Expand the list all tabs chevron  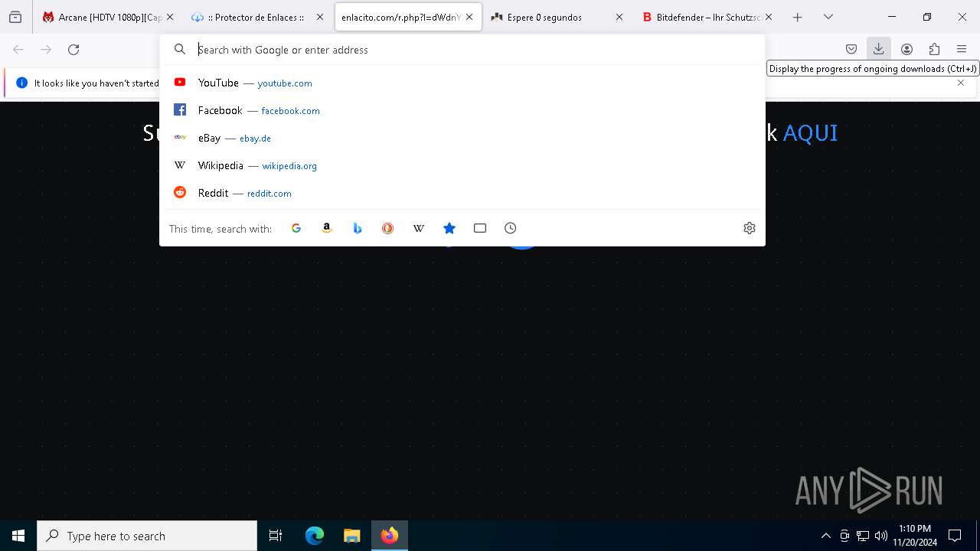(828, 17)
